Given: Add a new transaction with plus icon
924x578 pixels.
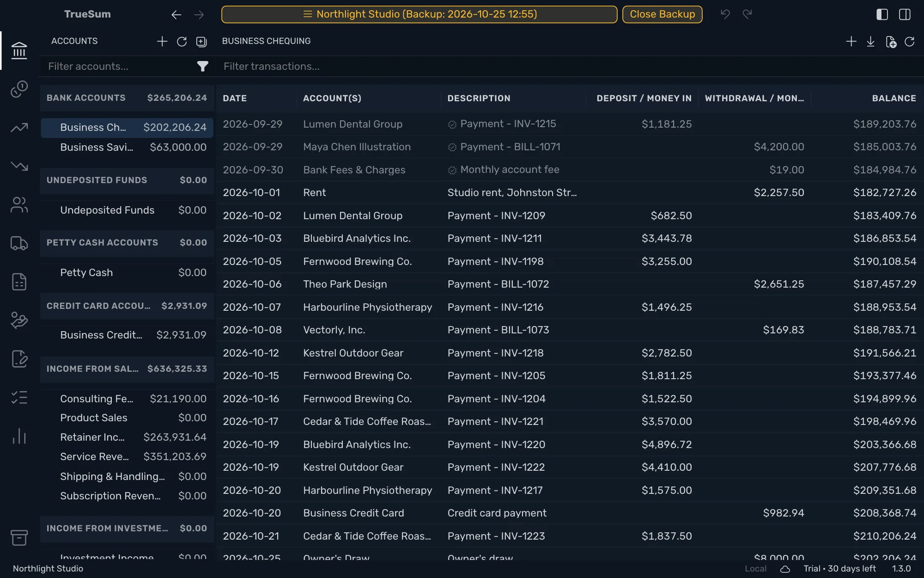Looking at the screenshot, I should click(851, 42).
